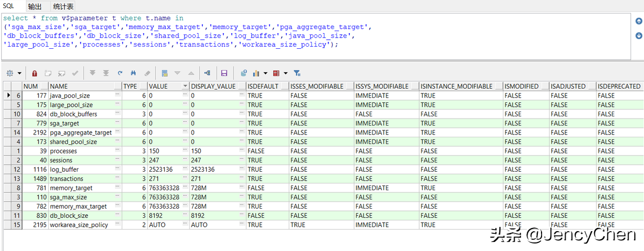The height and width of the screenshot is (251, 644).
Task: Switch to the 输出 tab
Action: pos(35,6)
